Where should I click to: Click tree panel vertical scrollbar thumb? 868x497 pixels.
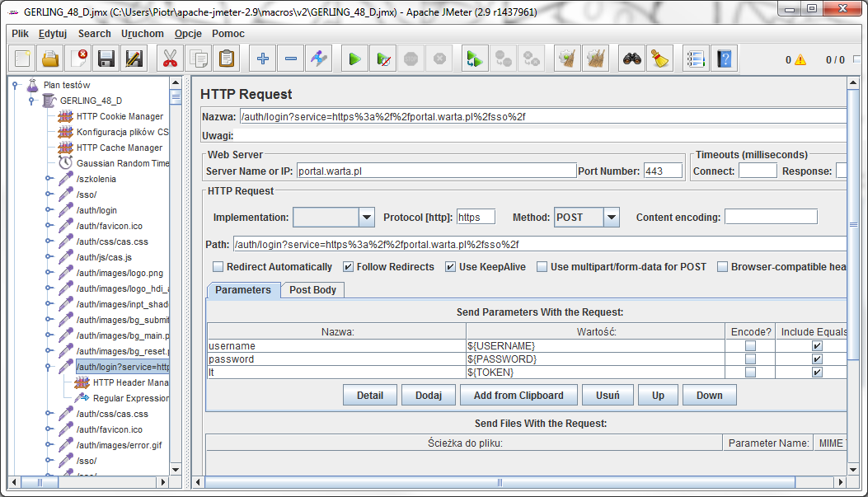(x=176, y=97)
